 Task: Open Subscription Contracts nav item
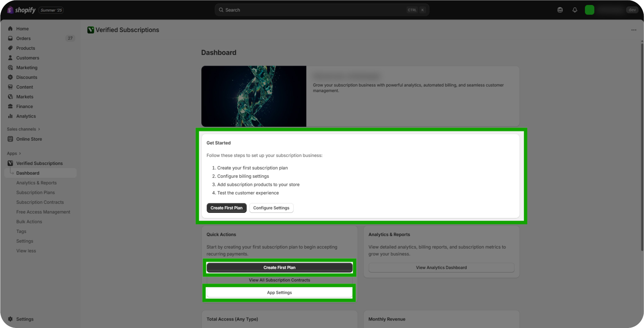40,202
